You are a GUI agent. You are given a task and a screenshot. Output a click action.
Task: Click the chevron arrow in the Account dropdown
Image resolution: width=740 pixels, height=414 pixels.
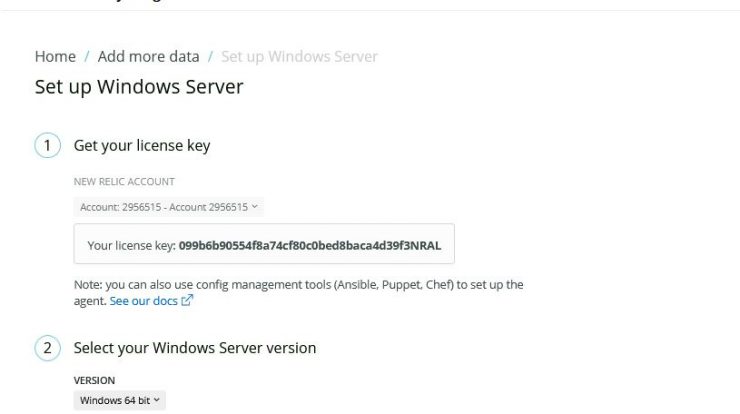(x=254, y=207)
